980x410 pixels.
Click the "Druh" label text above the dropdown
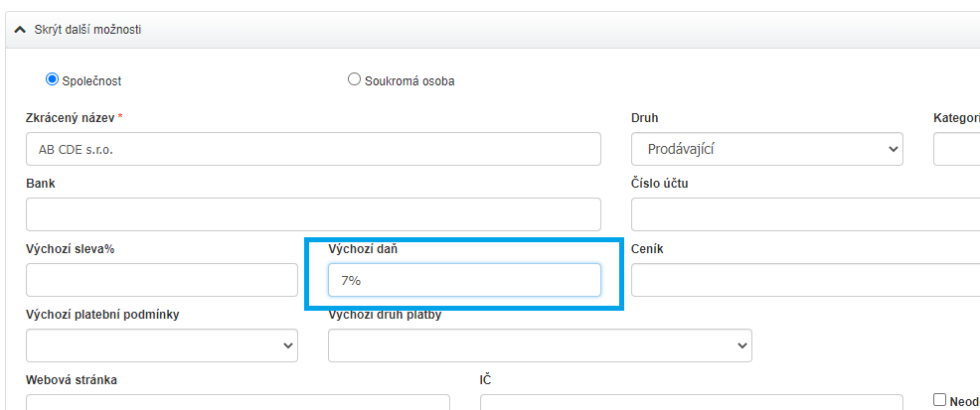644,118
